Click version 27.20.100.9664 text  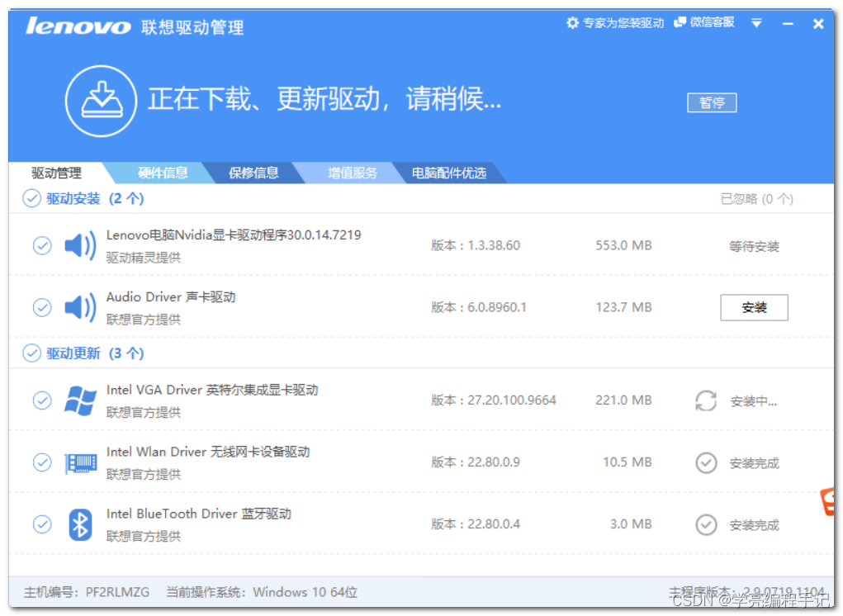pos(494,400)
